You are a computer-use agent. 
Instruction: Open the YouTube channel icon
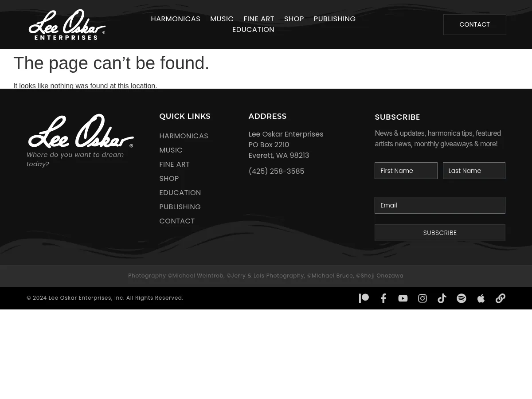click(403, 298)
